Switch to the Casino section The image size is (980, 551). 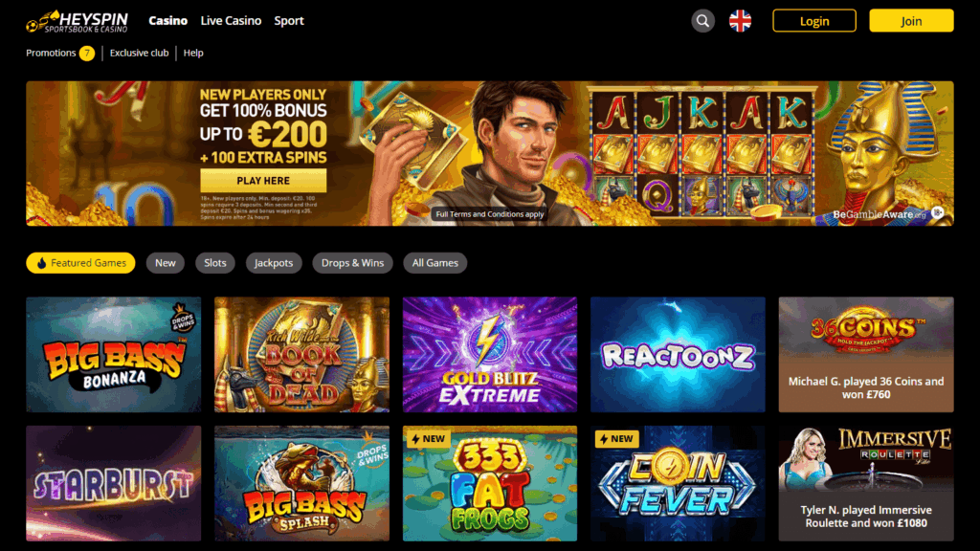click(168, 21)
